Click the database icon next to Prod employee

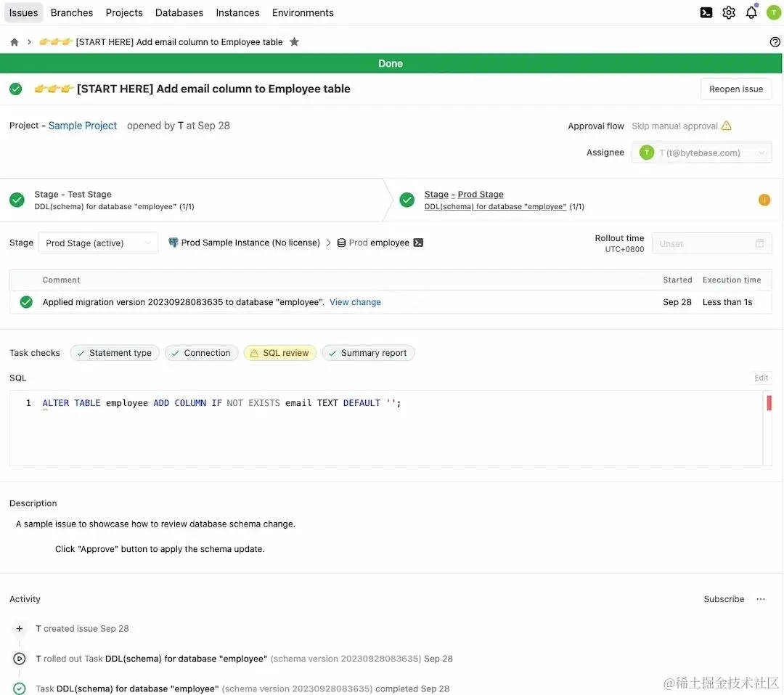[341, 243]
